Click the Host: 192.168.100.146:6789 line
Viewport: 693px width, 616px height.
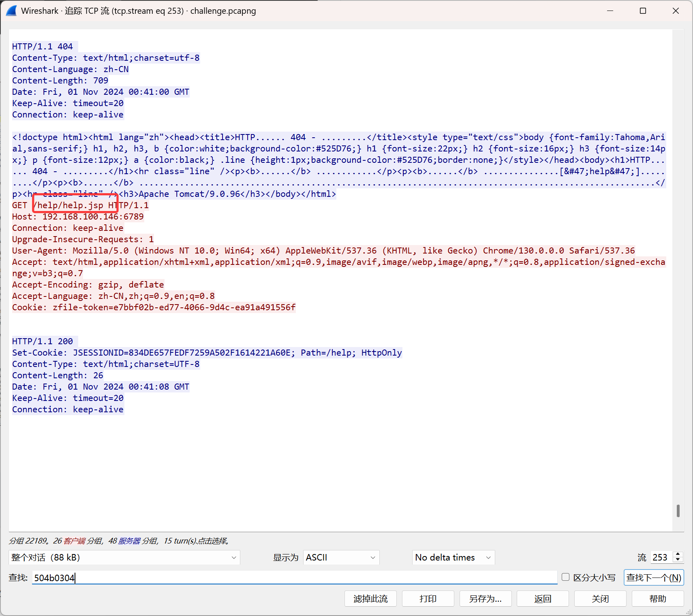pos(78,217)
